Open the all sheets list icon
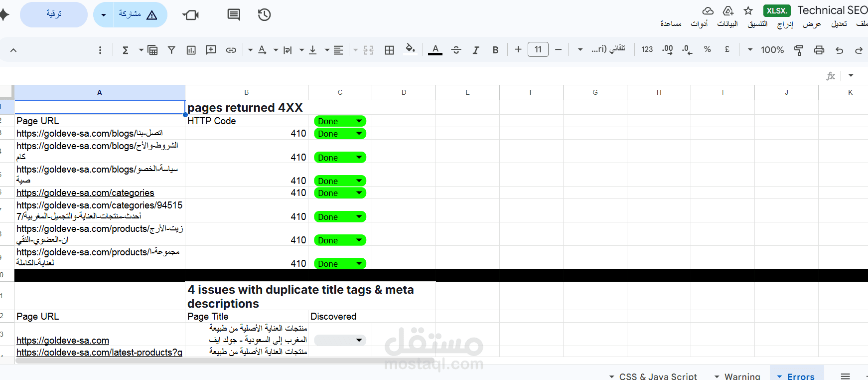868x380 pixels. click(846, 376)
